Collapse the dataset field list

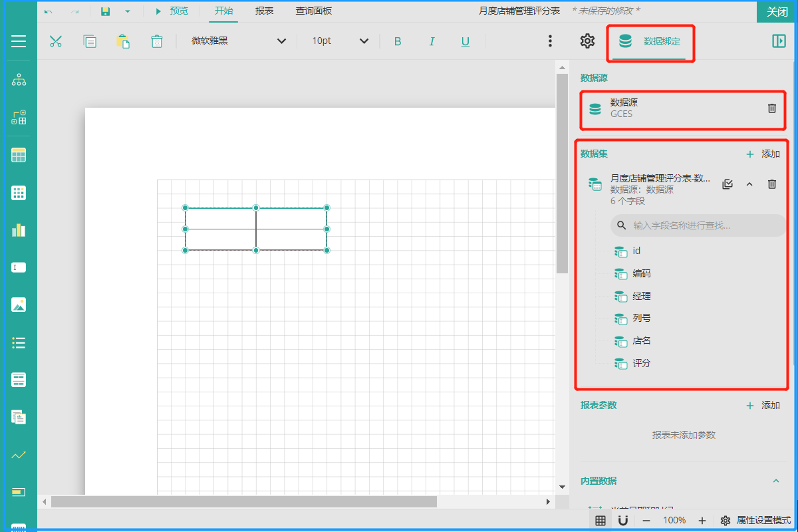[x=749, y=184]
